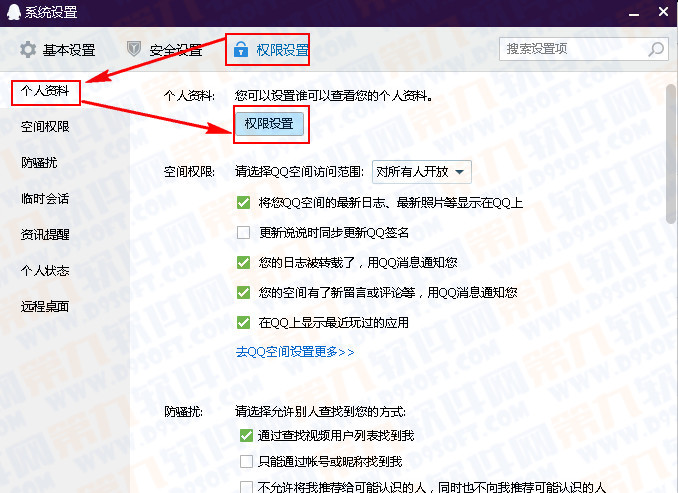678x493 pixels.
Task: Minimize the 系统设置 window
Action: coord(634,14)
